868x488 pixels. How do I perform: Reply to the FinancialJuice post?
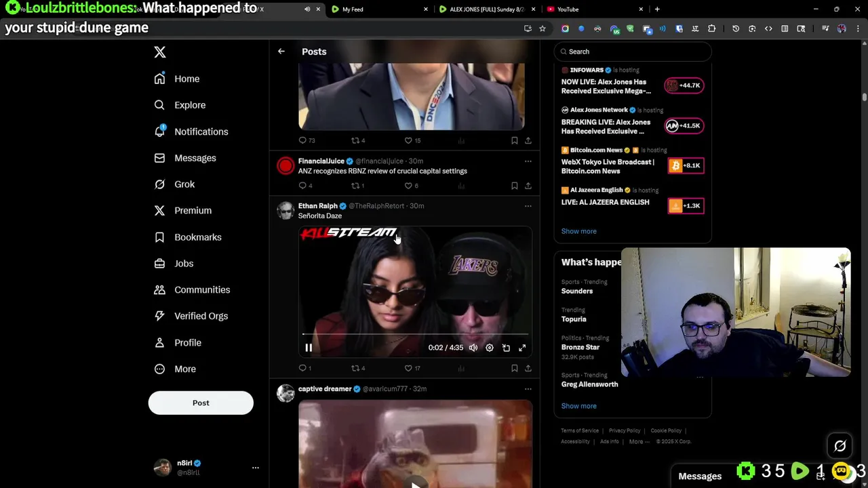tap(305, 186)
